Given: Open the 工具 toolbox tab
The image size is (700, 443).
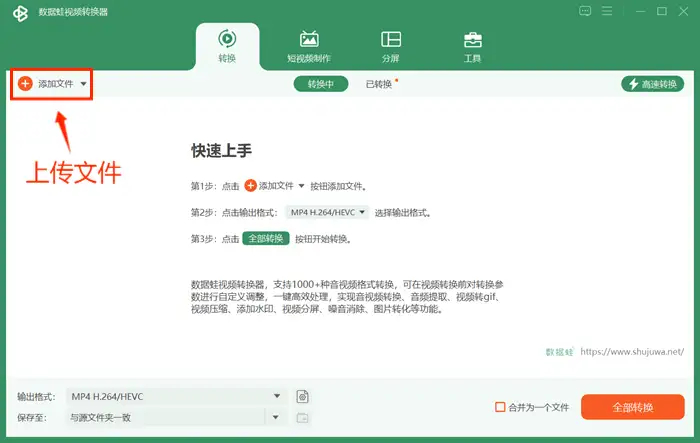Looking at the screenshot, I should point(472,46).
